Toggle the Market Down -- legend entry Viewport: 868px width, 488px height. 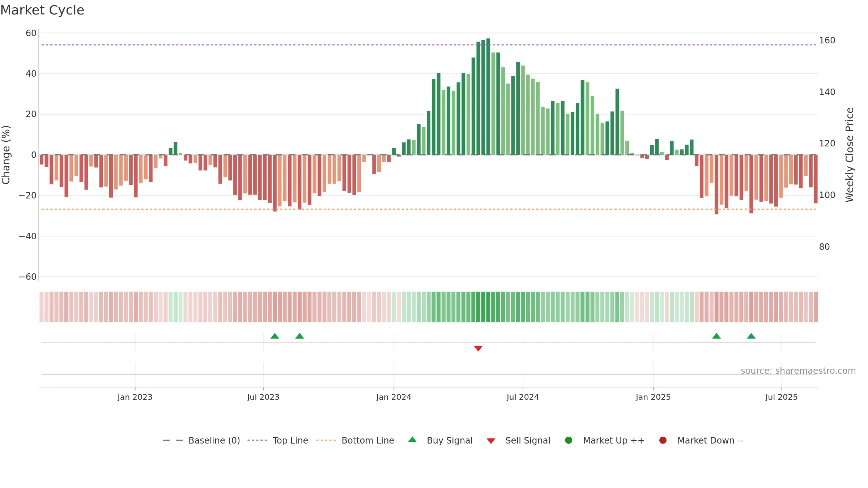pos(701,440)
